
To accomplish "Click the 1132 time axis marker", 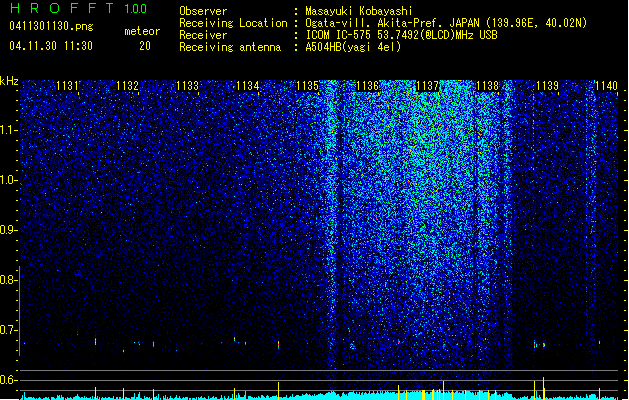I will (127, 86).
